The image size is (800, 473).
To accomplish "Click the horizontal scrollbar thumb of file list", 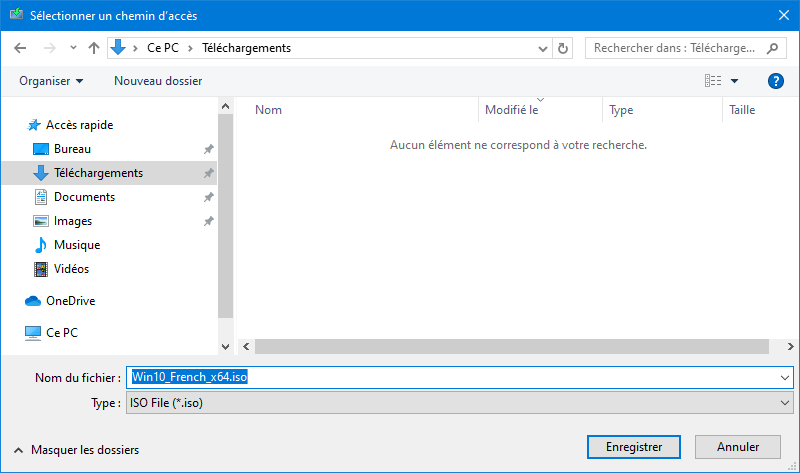I will tap(512, 346).
